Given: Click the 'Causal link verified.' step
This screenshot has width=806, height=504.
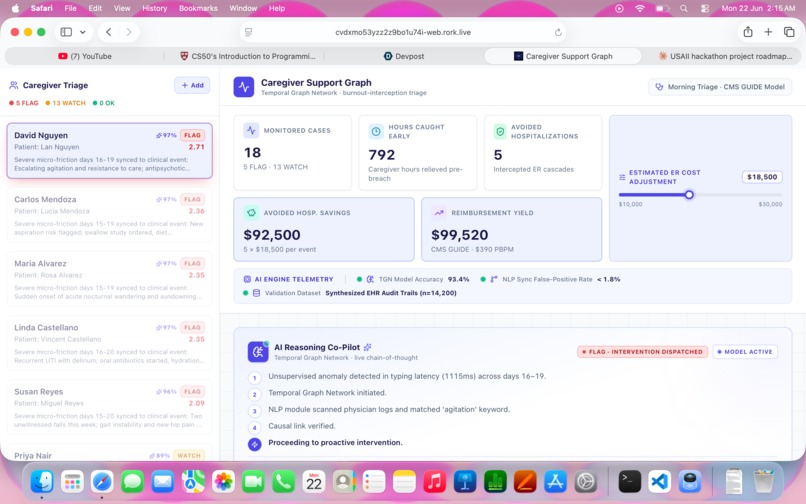Looking at the screenshot, I should 302,426.
